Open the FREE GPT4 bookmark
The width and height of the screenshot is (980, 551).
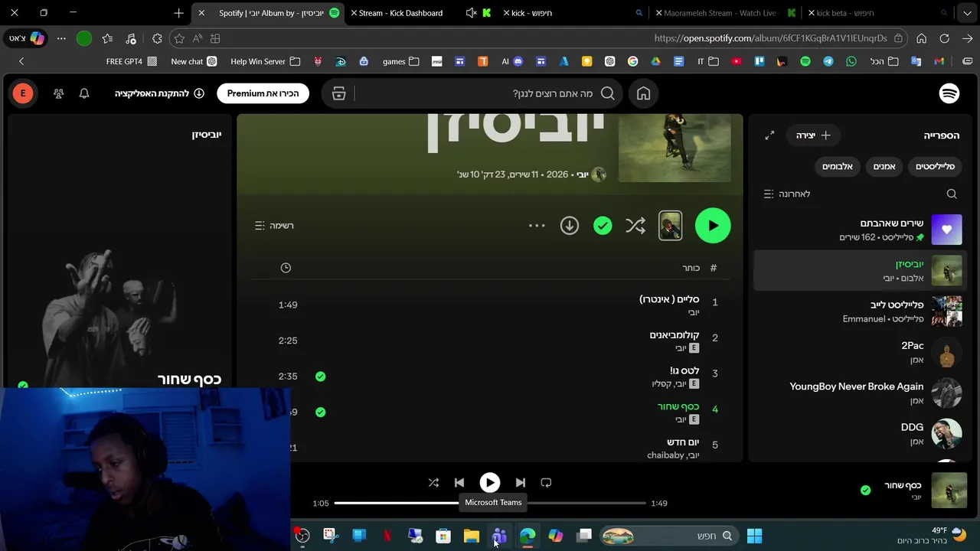click(131, 61)
